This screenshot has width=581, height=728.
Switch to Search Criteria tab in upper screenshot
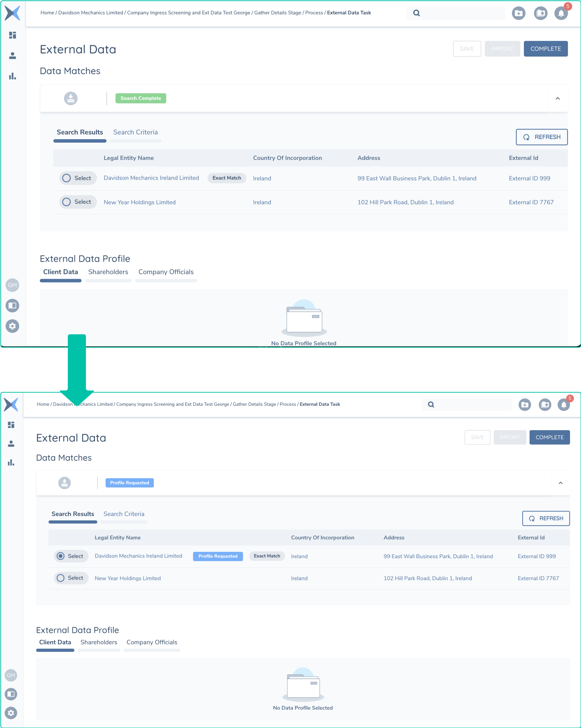pyautogui.click(x=135, y=132)
